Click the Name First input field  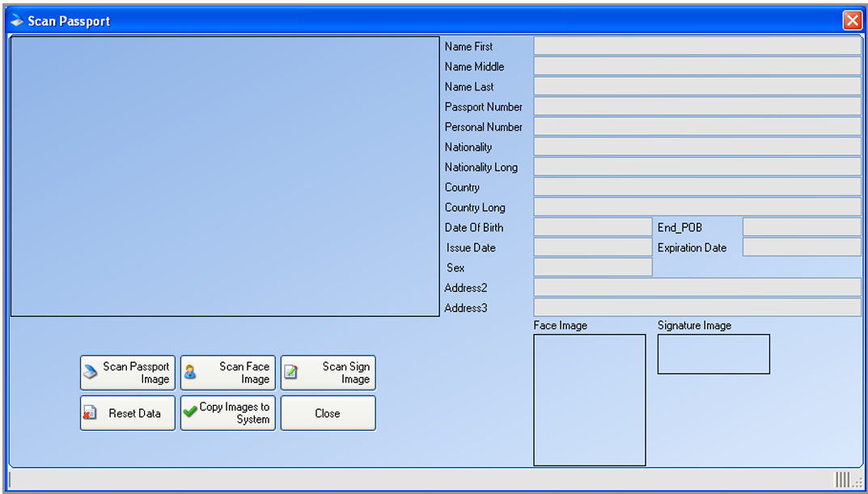697,46
